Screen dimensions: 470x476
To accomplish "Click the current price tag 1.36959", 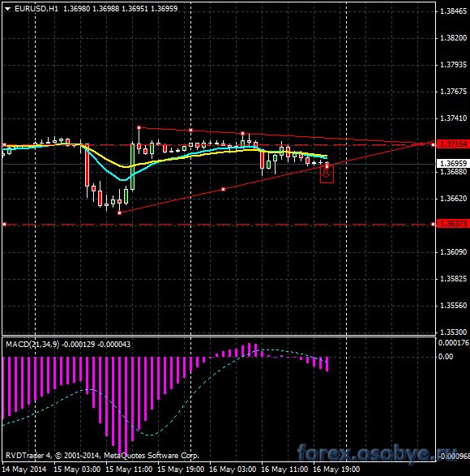I will [x=453, y=164].
